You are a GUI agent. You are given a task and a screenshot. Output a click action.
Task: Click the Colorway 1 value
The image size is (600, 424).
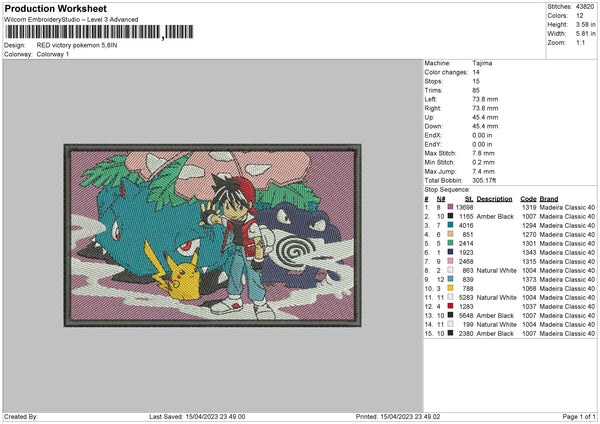pyautogui.click(x=53, y=54)
